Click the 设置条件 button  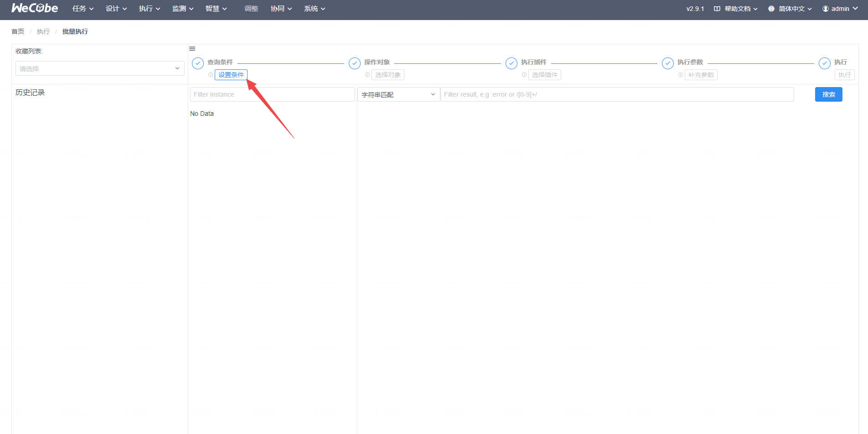coord(231,75)
